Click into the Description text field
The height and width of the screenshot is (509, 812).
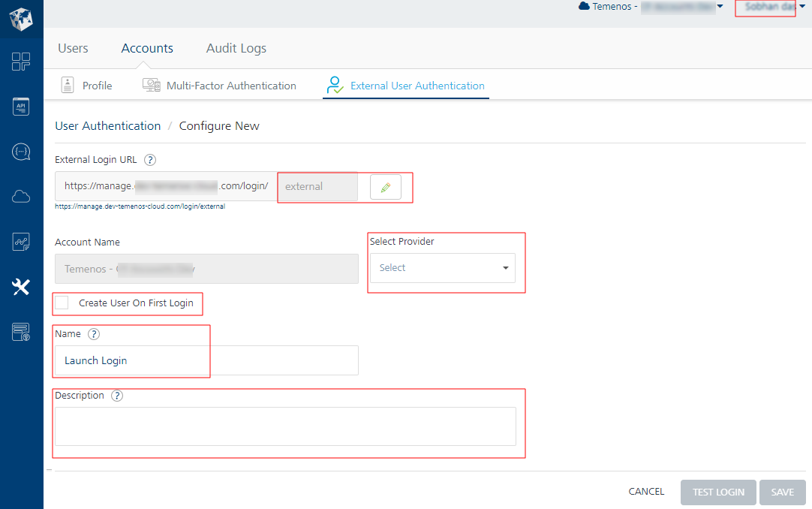(x=285, y=426)
